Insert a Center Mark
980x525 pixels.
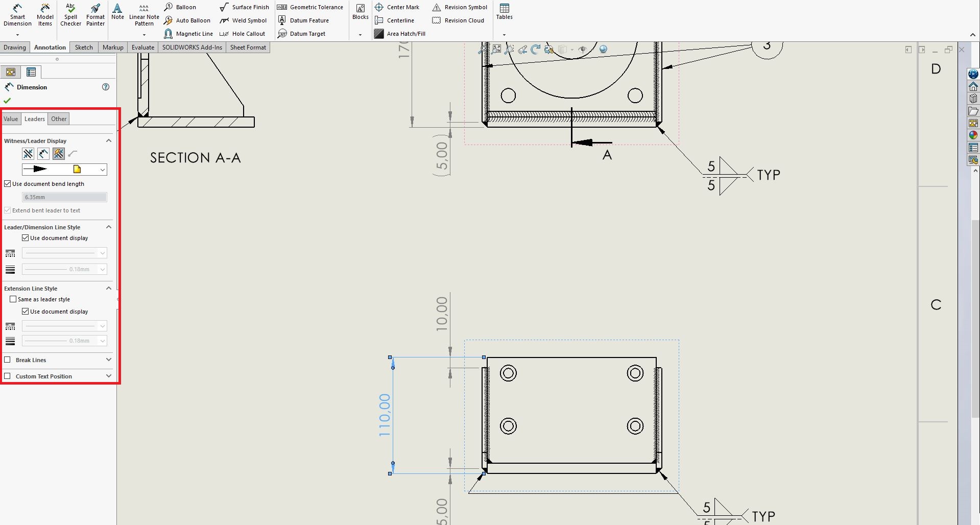[x=397, y=7]
